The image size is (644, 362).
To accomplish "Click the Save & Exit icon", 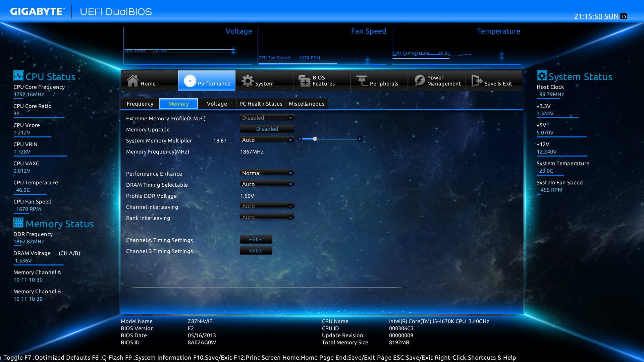I will click(477, 81).
